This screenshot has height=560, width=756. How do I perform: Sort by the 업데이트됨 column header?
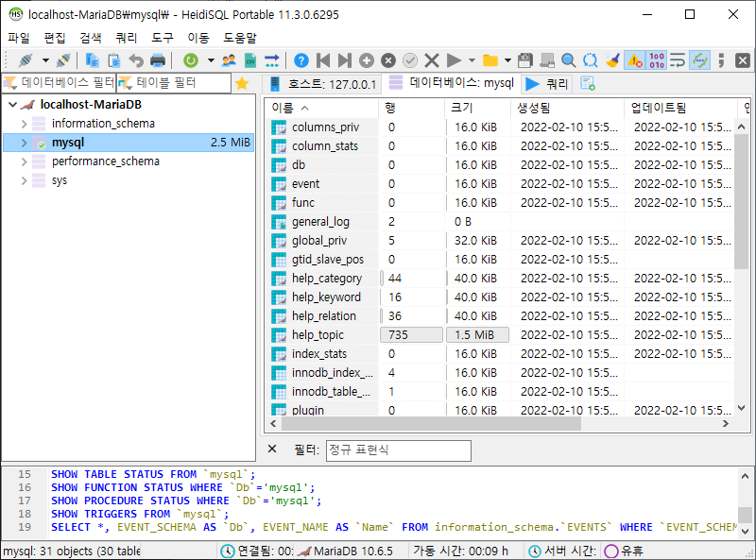pyautogui.click(x=680, y=108)
